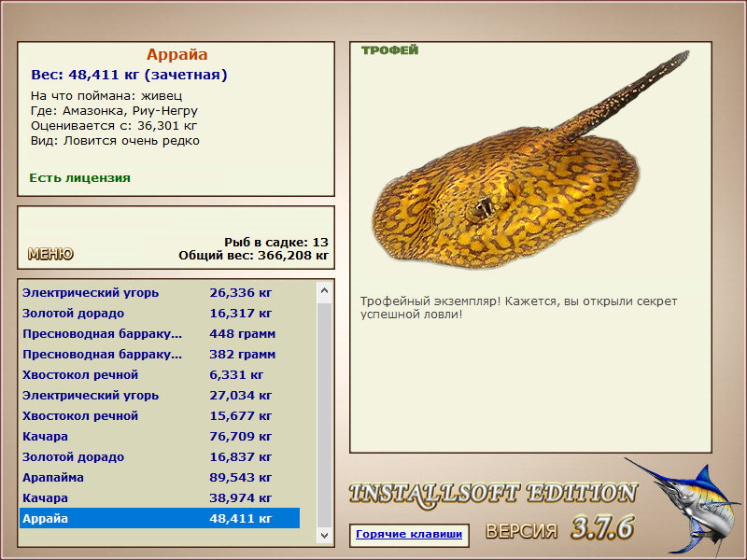Open the МЕНЮ button
Screen dimensions: 747x560
click(x=50, y=254)
